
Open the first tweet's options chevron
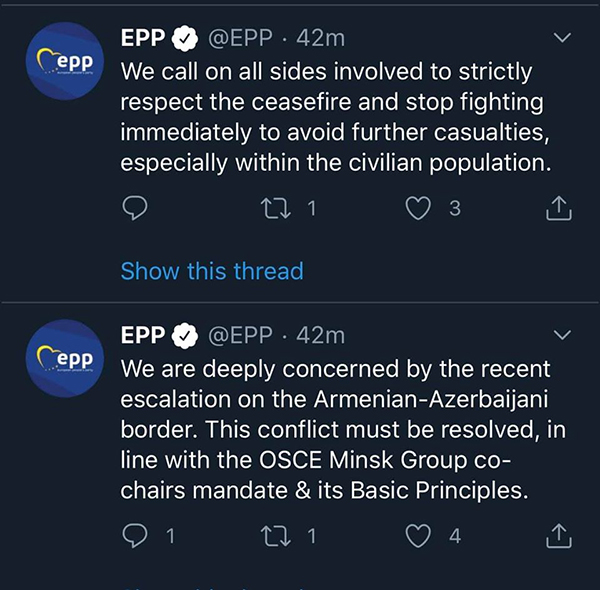point(562,37)
